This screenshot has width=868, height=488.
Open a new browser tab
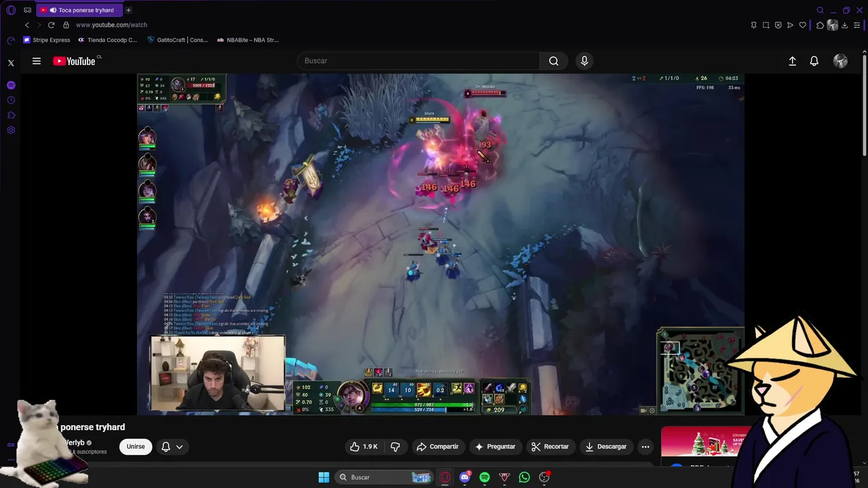(128, 10)
